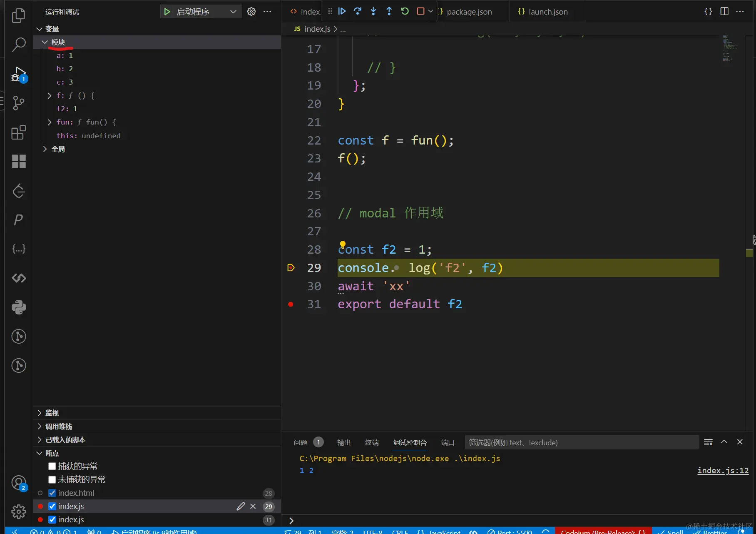Select variable row 'c: 3'
The image size is (756, 534).
(157, 82)
